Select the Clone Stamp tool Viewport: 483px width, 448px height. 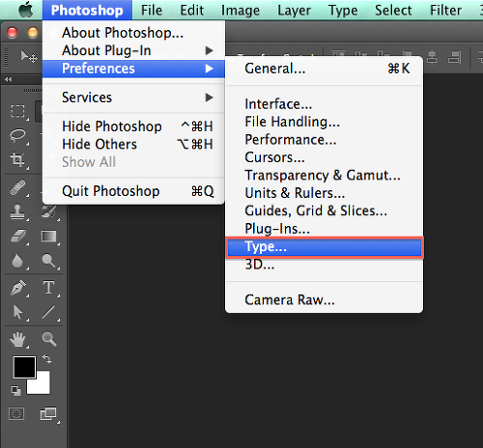[x=17, y=212]
